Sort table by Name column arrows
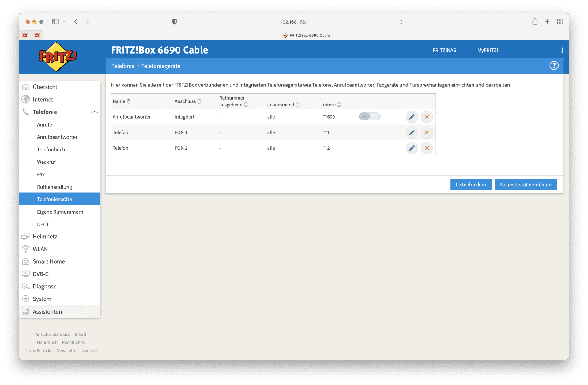588x385 pixels. click(129, 101)
